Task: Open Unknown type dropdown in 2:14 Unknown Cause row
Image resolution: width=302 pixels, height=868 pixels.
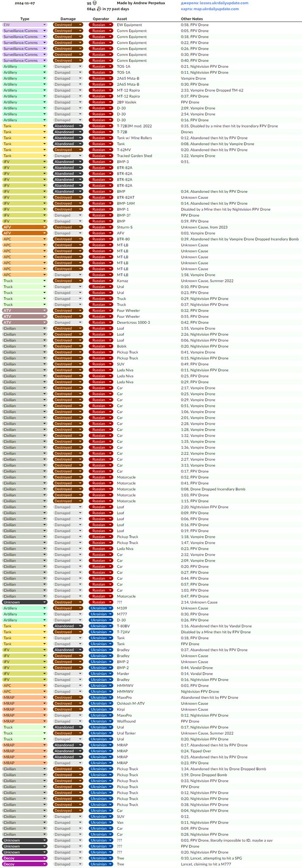Action: point(25,602)
